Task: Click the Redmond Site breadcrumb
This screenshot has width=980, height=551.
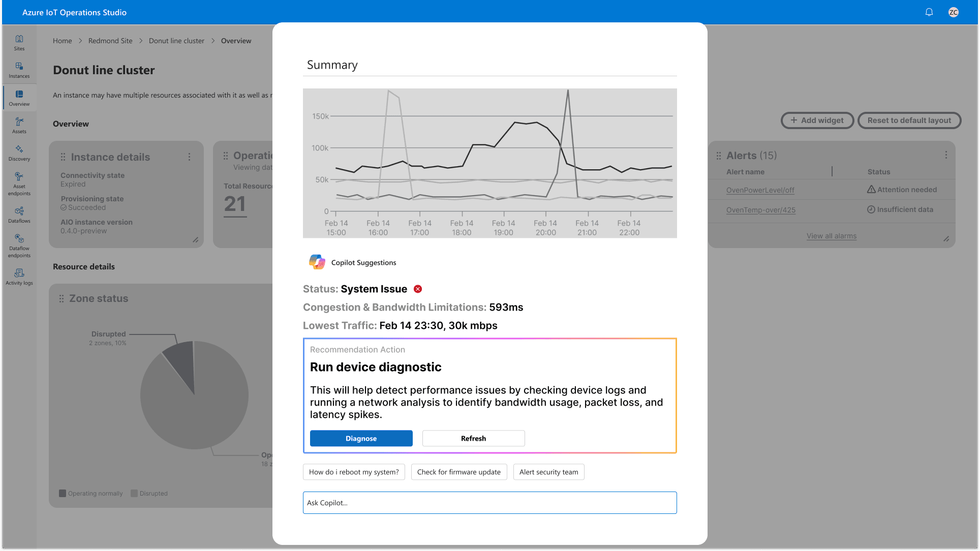Action: pyautogui.click(x=110, y=41)
